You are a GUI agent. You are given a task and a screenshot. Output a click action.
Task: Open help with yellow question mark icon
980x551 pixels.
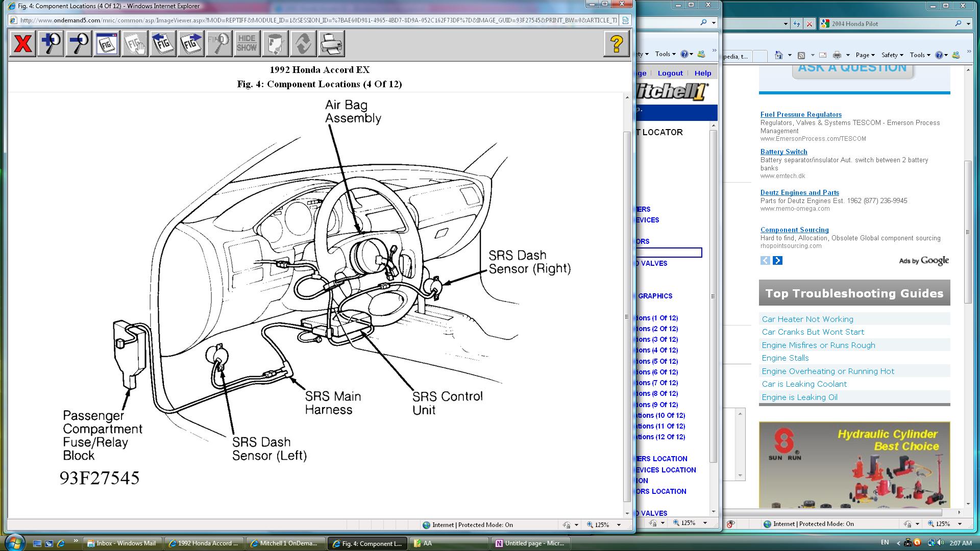tap(616, 43)
